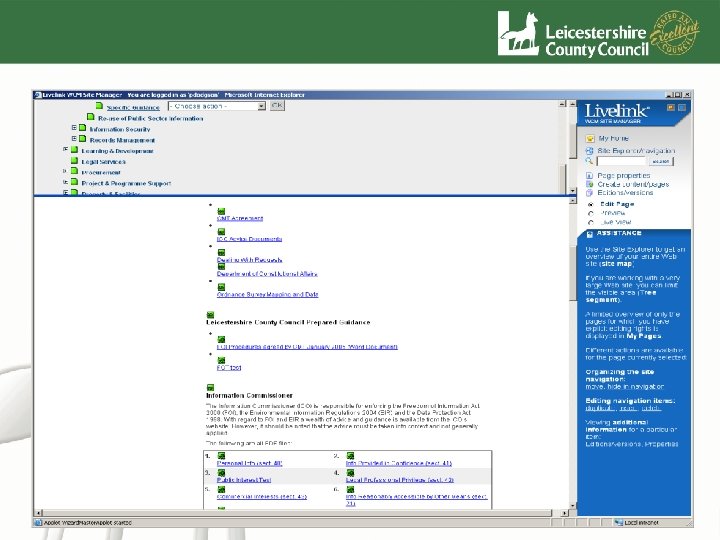
Task: Click the search button in Livelink panel
Action: [661, 161]
